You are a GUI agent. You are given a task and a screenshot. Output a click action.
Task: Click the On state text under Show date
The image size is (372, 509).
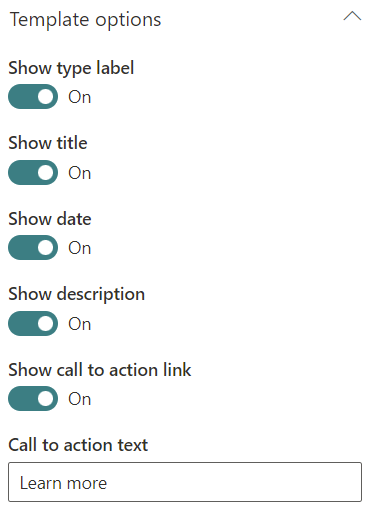tap(80, 248)
